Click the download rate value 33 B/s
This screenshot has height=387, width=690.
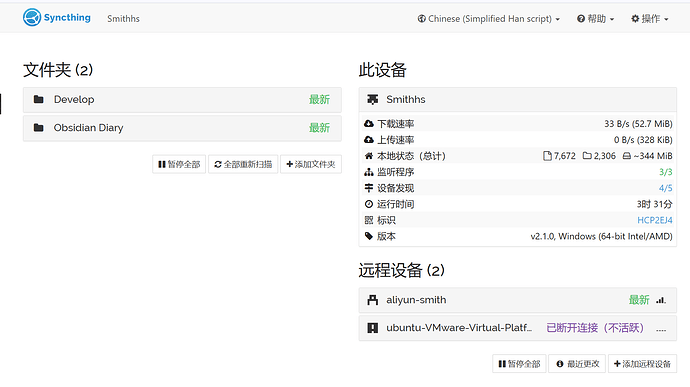[x=638, y=124]
